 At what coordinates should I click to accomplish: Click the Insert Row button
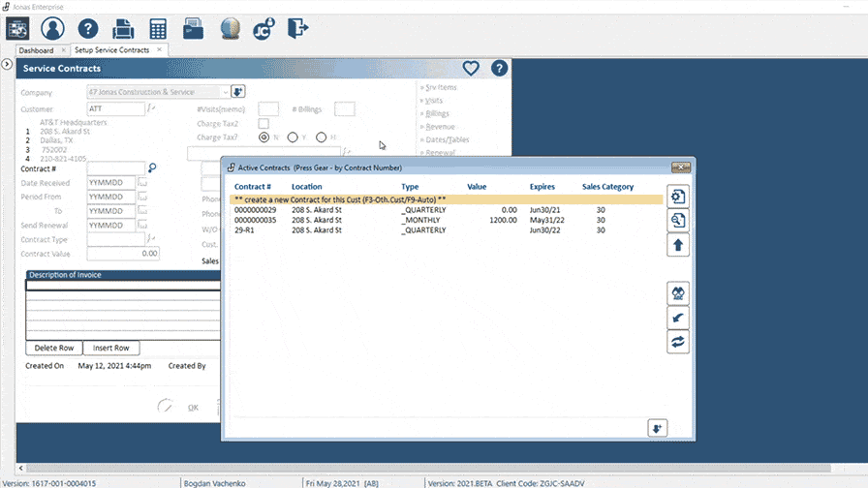click(x=110, y=348)
